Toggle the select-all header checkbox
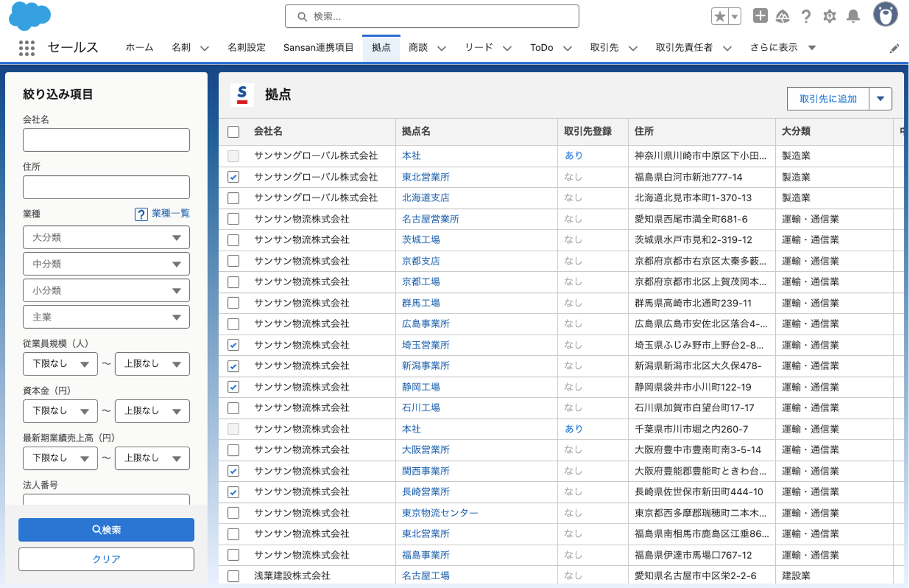Viewport: 909px width, 588px height. [x=233, y=132]
